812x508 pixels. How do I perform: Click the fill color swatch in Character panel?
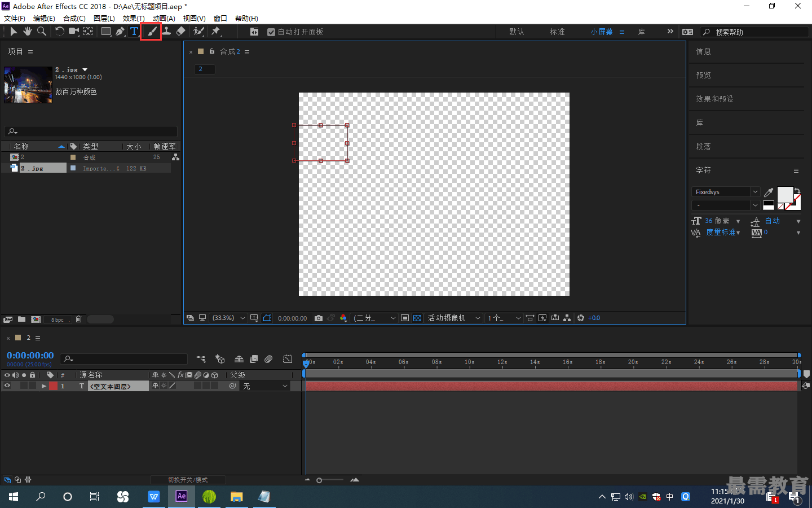click(785, 195)
